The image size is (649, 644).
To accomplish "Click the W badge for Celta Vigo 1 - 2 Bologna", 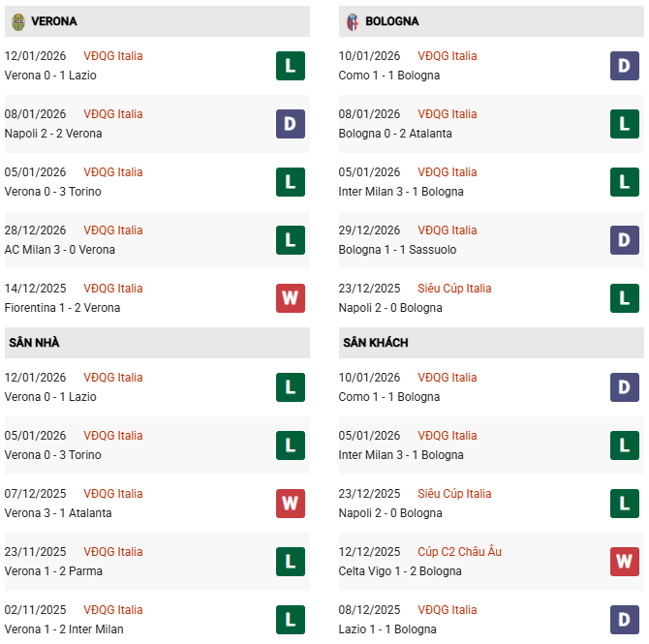I will 625,562.
